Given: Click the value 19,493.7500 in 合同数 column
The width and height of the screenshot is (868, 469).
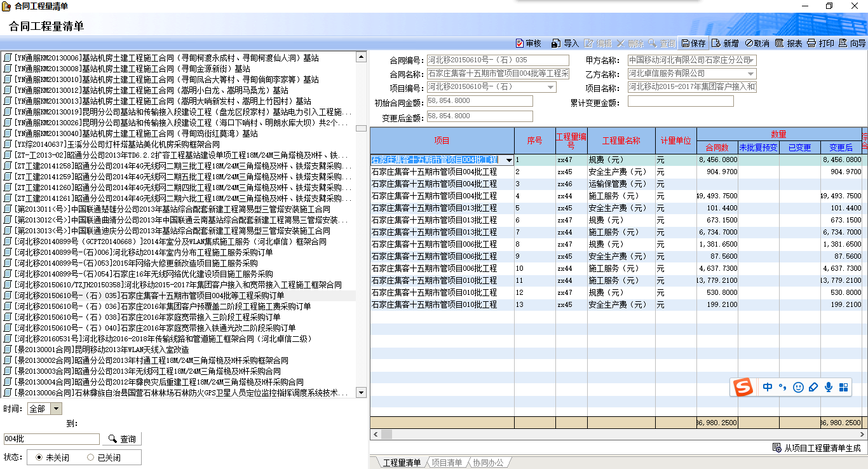Looking at the screenshot, I should pyautogui.click(x=717, y=196).
